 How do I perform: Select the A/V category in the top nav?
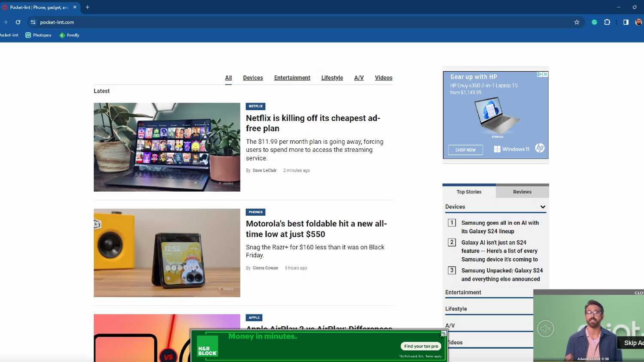coord(359,78)
